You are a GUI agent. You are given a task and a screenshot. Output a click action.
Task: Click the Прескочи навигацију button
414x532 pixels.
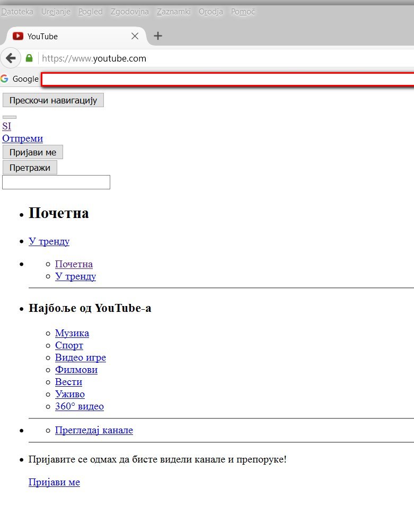[53, 100]
